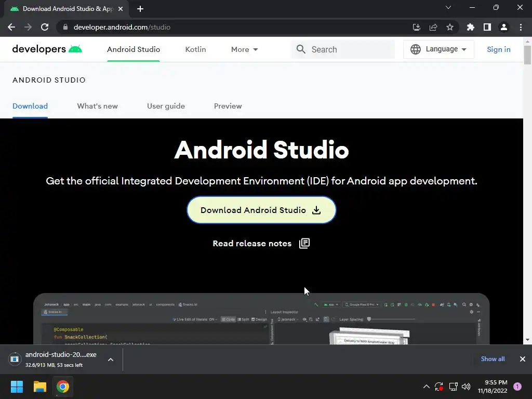Click the ANDROID STUDIO section heading
532x399 pixels.
point(49,80)
